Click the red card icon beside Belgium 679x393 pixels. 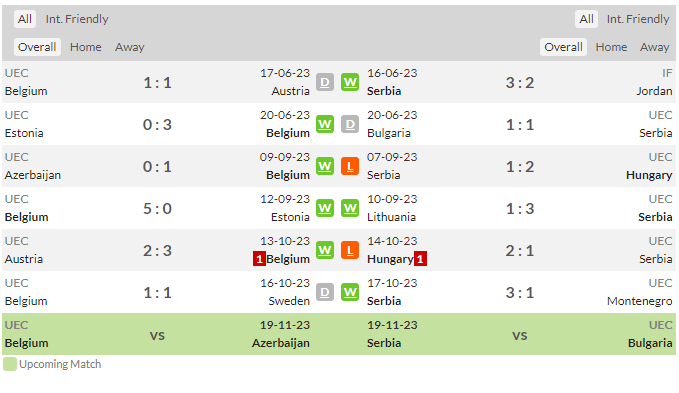tap(259, 259)
